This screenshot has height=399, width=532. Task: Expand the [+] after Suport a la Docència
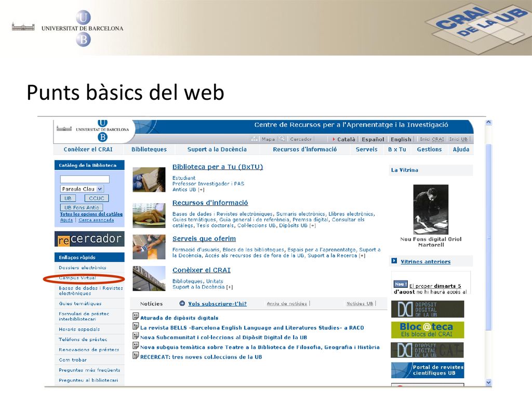click(229, 287)
